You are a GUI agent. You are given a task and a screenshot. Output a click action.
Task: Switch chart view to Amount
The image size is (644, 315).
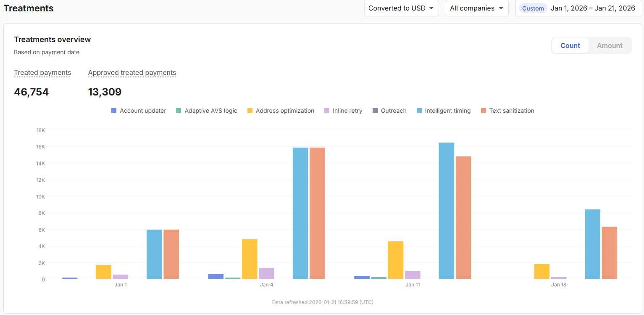610,45
